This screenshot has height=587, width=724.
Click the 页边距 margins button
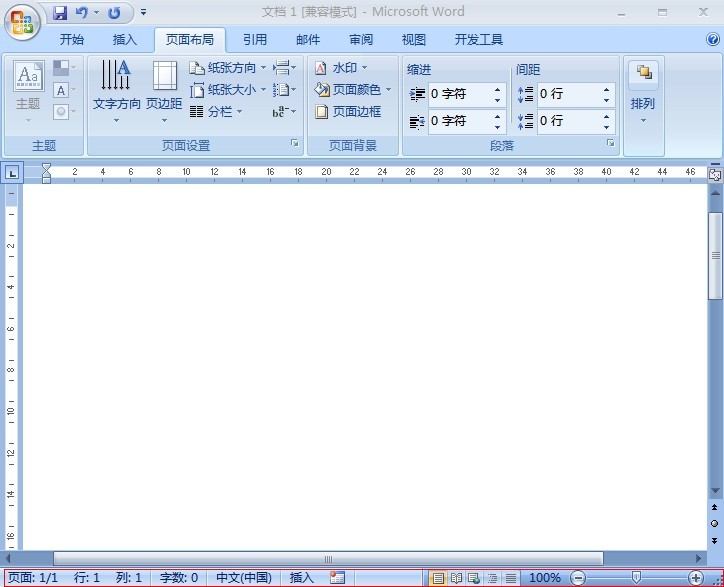tap(164, 92)
